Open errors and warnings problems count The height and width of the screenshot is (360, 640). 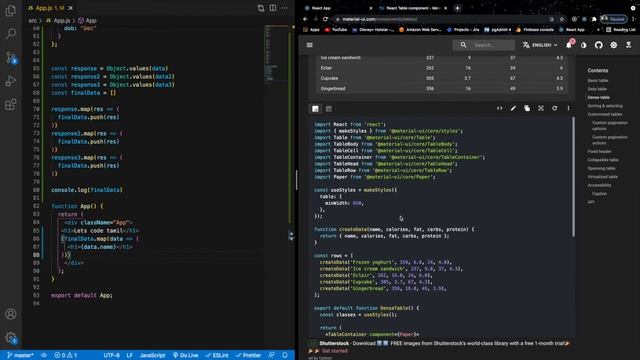[66, 356]
